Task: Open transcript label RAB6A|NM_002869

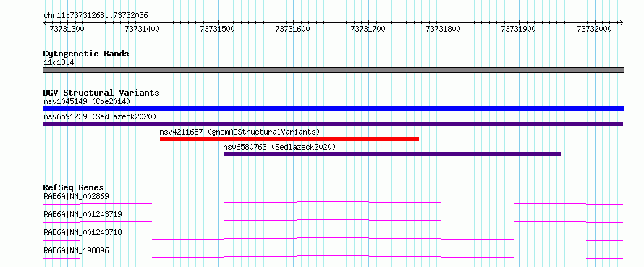Action: [76, 196]
